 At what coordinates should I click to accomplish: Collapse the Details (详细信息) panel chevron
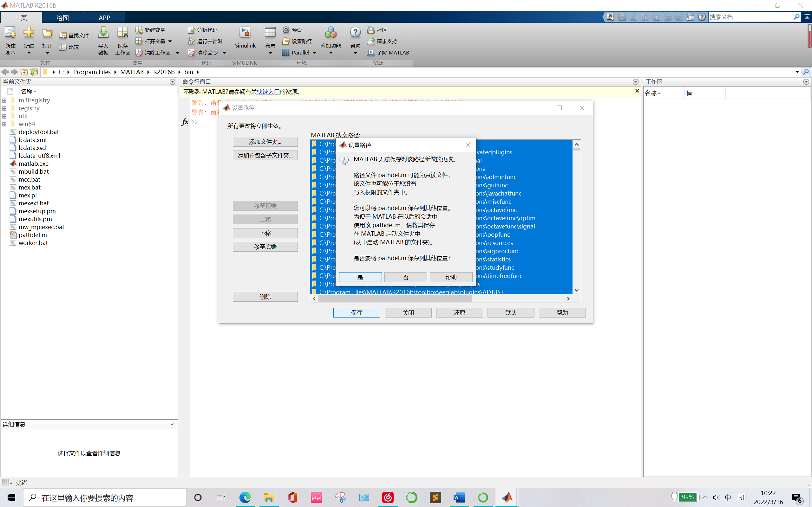[172, 424]
